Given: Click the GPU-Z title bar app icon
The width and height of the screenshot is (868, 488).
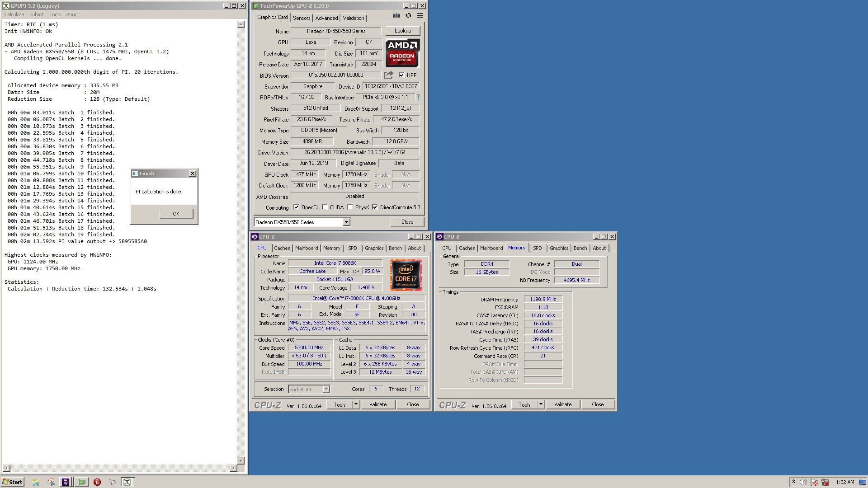Looking at the screenshot, I should pyautogui.click(x=256, y=6).
